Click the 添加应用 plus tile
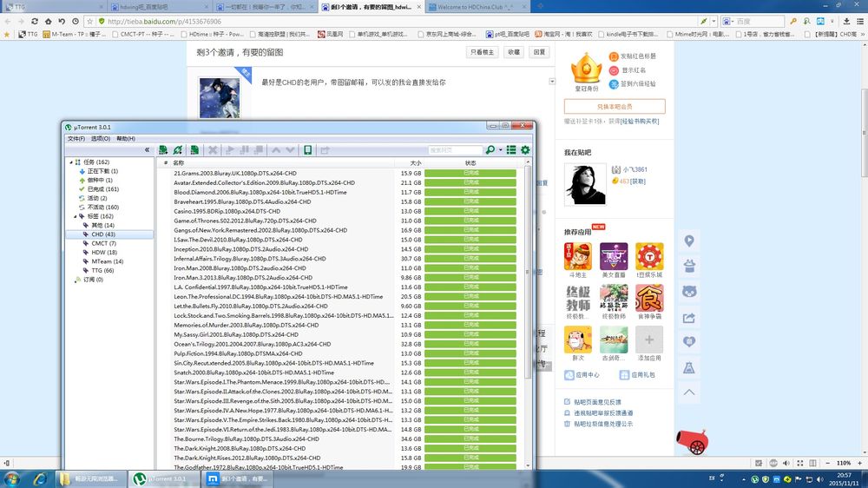The height and width of the screenshot is (488, 868). (648, 340)
